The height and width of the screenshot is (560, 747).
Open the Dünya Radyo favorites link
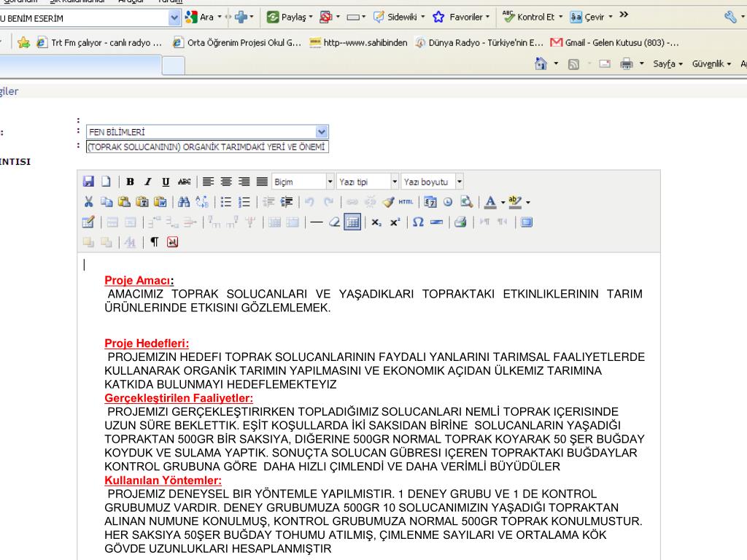479,43
